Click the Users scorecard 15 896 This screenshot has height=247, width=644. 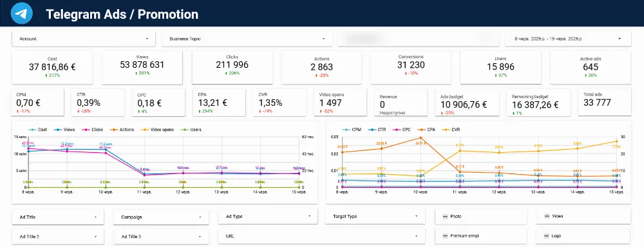pyautogui.click(x=500, y=68)
